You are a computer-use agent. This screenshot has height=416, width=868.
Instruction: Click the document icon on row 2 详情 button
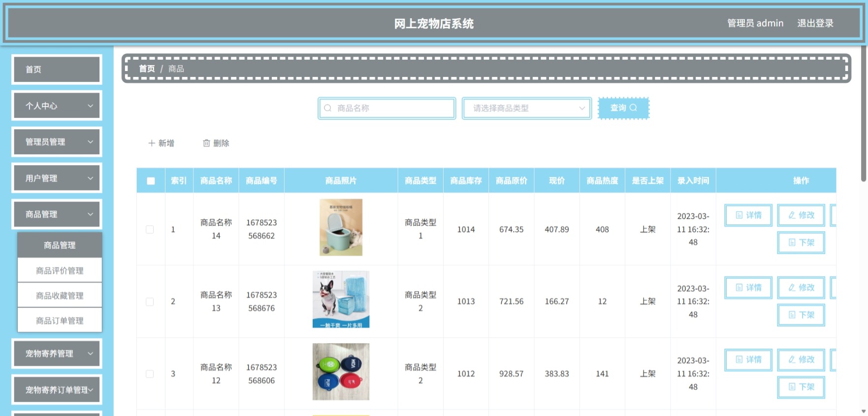(x=739, y=287)
